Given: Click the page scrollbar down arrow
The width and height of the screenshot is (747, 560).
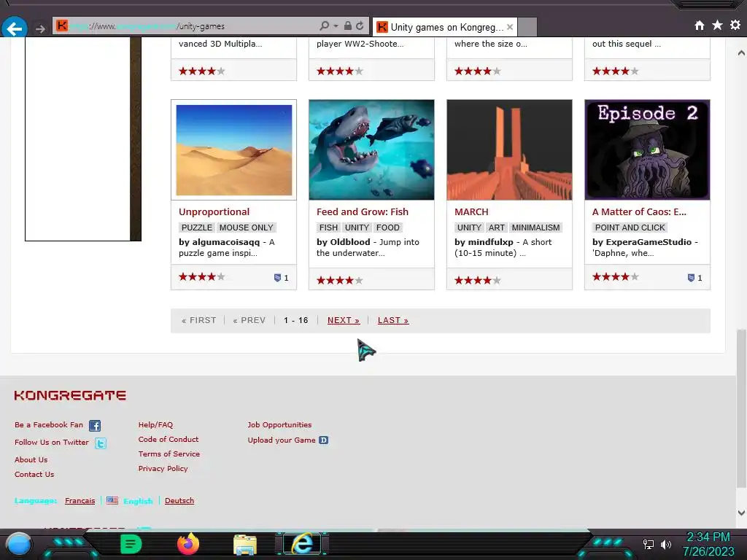Looking at the screenshot, I should click(741, 513).
